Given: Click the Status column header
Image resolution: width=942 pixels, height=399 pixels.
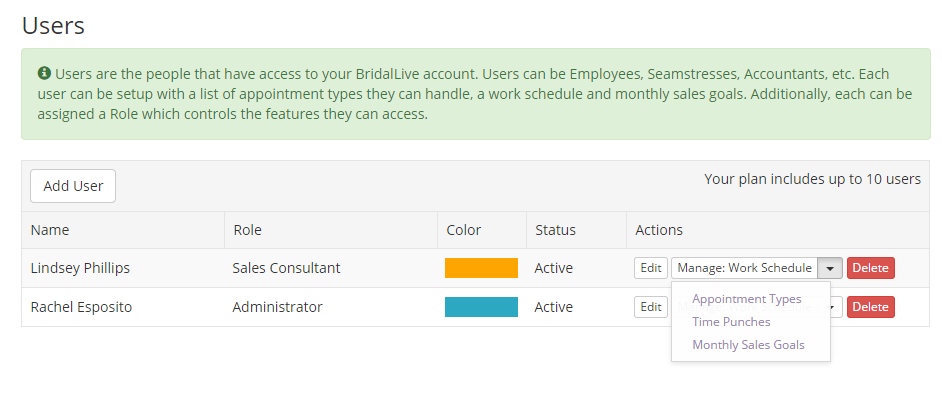Looking at the screenshot, I should [555, 230].
